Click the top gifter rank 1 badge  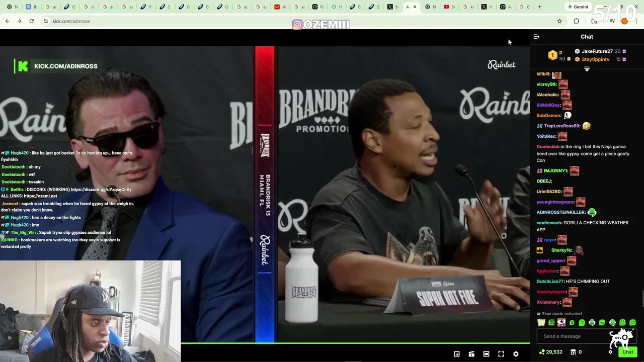coord(552,55)
